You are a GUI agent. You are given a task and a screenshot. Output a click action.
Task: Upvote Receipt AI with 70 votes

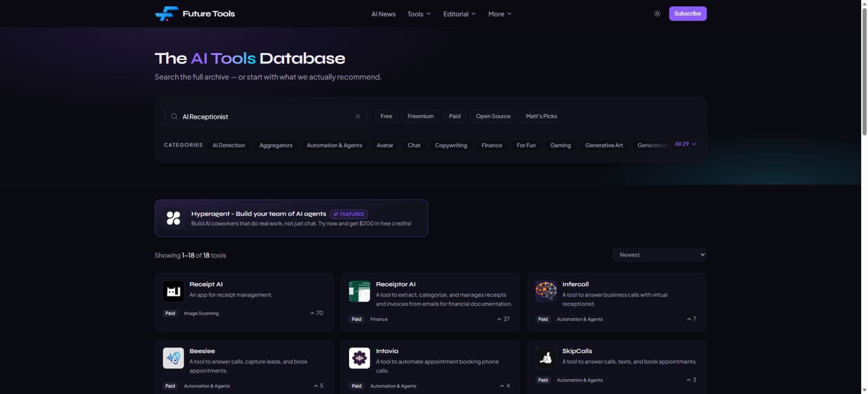(317, 313)
